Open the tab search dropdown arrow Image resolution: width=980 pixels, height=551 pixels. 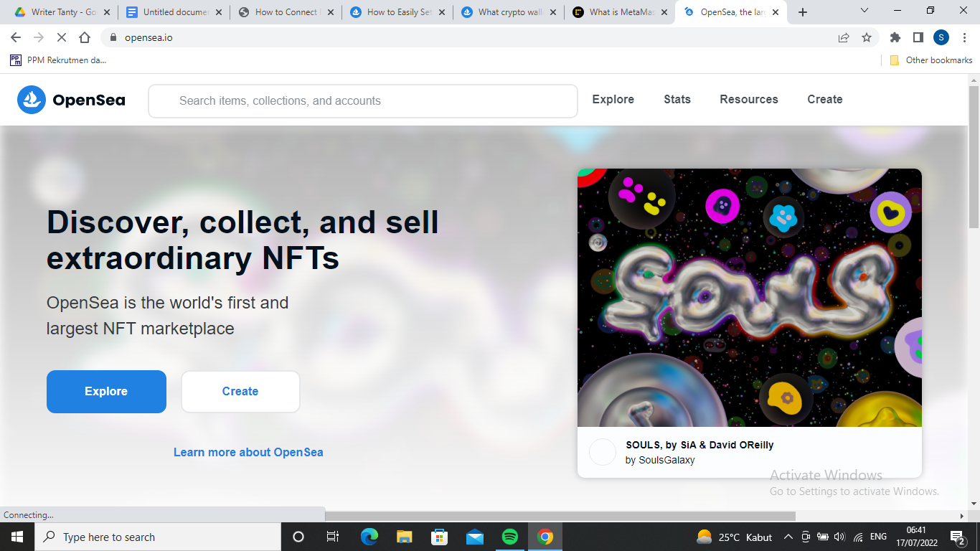coord(864,11)
